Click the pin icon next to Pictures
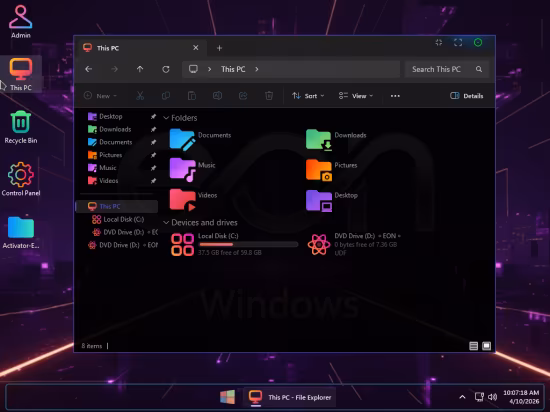 pyautogui.click(x=153, y=155)
